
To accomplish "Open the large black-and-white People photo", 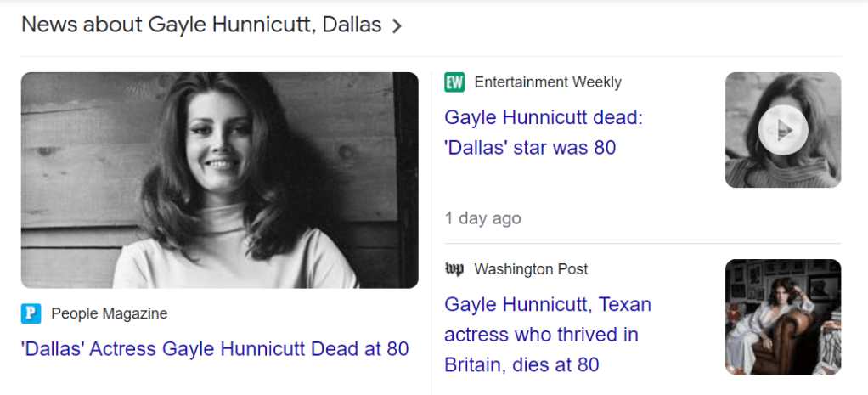I will coord(219,180).
